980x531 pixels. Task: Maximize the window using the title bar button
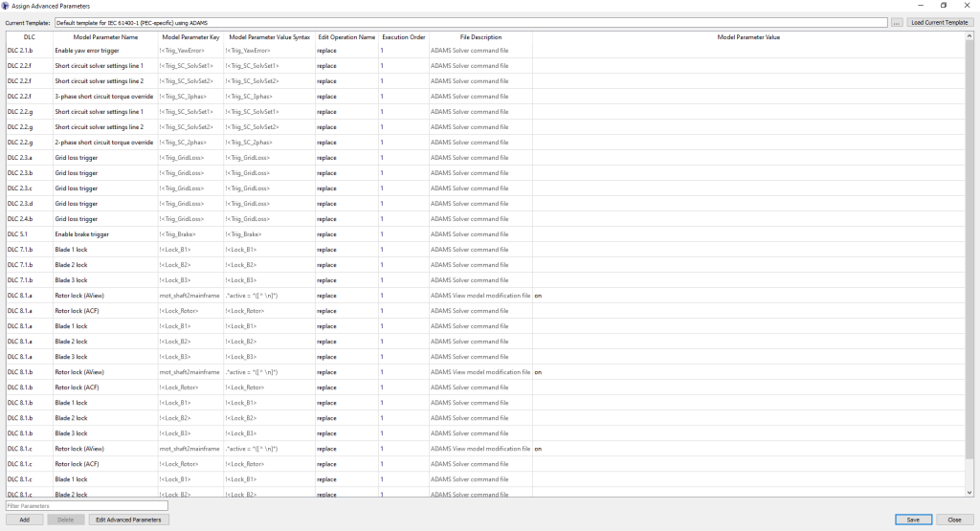coord(944,6)
